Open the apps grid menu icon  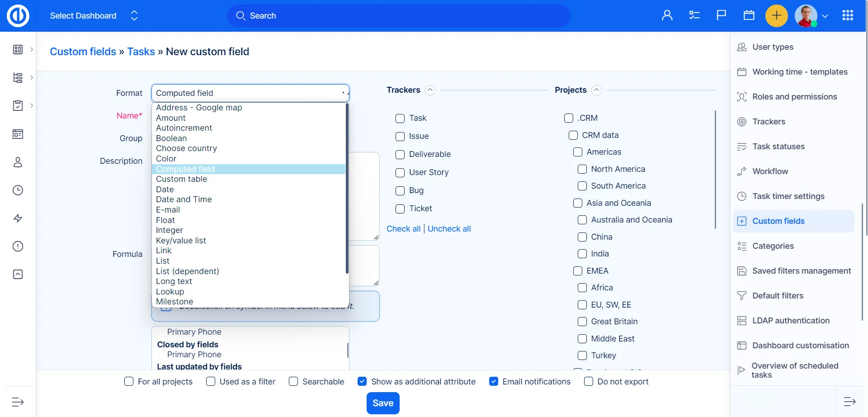(x=848, y=16)
